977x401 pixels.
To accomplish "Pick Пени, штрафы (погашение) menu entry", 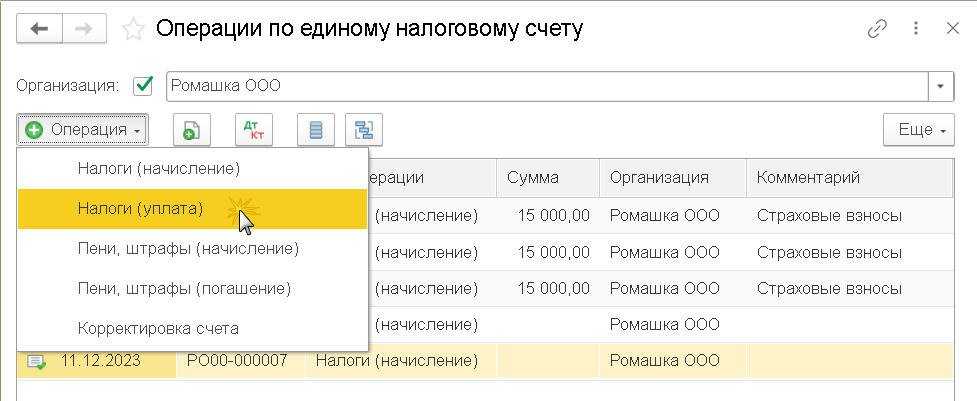I will (x=184, y=288).
